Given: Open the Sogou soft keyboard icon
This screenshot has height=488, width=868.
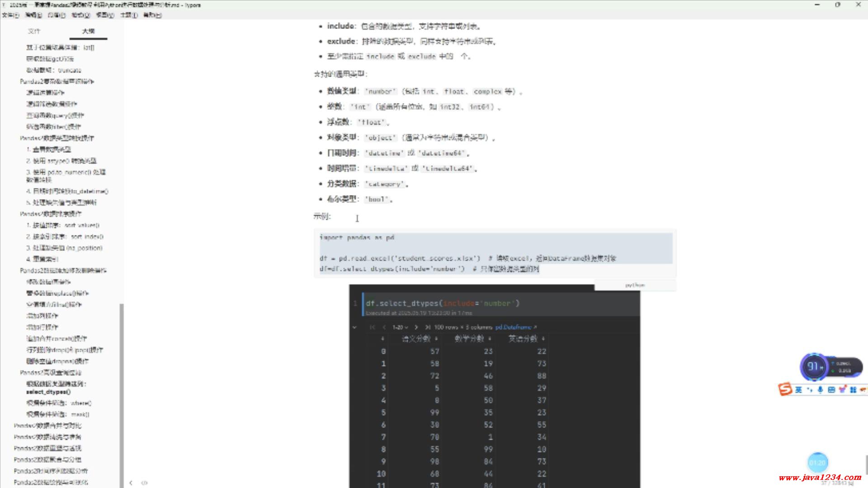Looking at the screenshot, I should pyautogui.click(x=831, y=389).
